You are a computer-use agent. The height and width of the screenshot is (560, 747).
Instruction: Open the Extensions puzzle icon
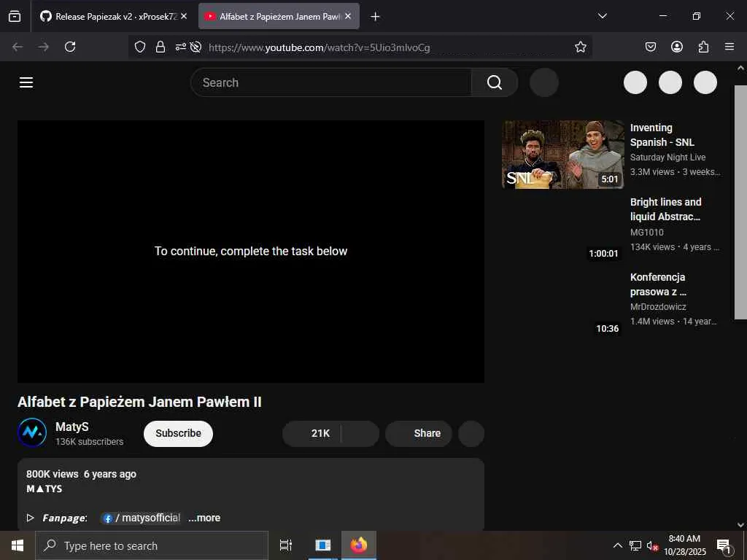[703, 47]
